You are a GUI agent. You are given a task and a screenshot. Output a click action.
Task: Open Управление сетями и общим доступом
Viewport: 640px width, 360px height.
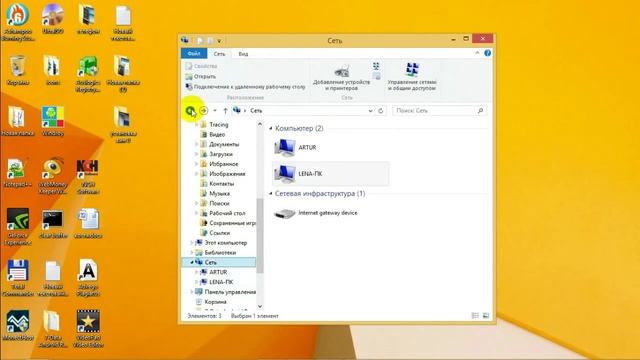tap(412, 77)
